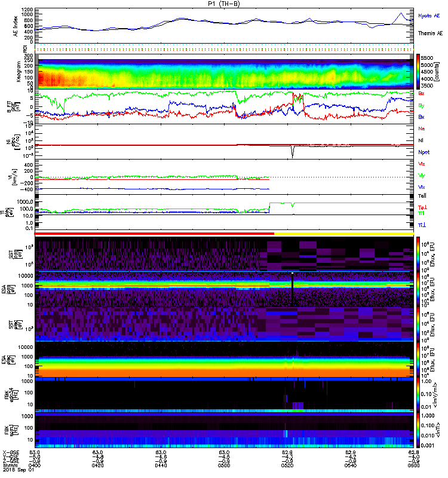448x478 pixels.
Task: Click the 0500 time tick label
Action: click(x=224, y=465)
